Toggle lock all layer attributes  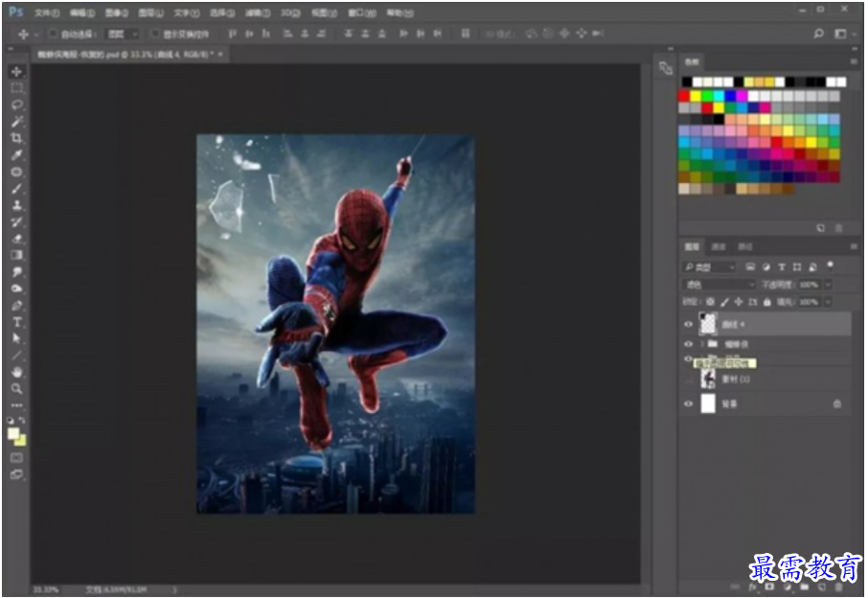tap(766, 302)
